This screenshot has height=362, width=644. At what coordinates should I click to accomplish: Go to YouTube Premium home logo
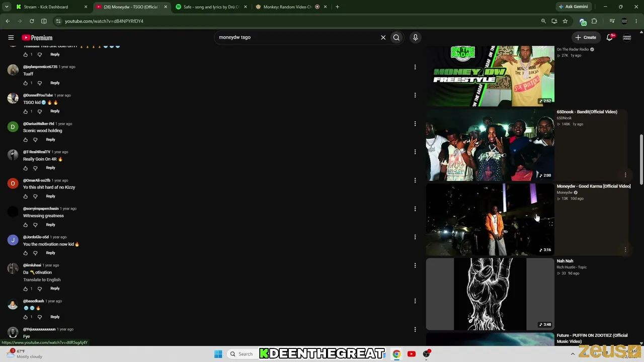tap(37, 38)
